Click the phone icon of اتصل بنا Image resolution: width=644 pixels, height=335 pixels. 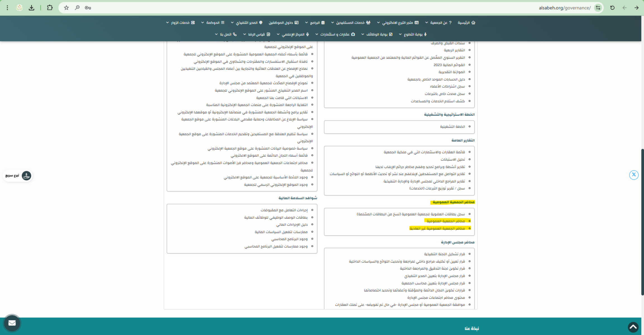point(235,34)
